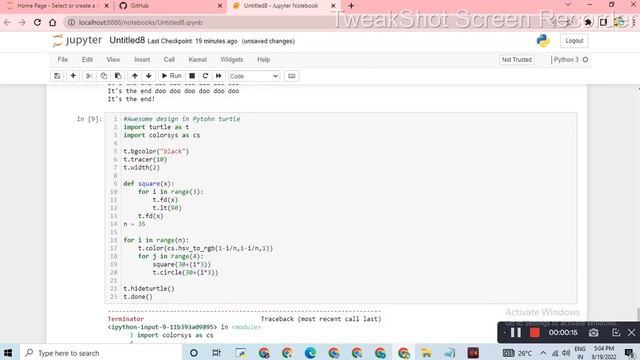Screen dimensions: 640x360
Task: Open the Windows Start menu
Action: 8,353
